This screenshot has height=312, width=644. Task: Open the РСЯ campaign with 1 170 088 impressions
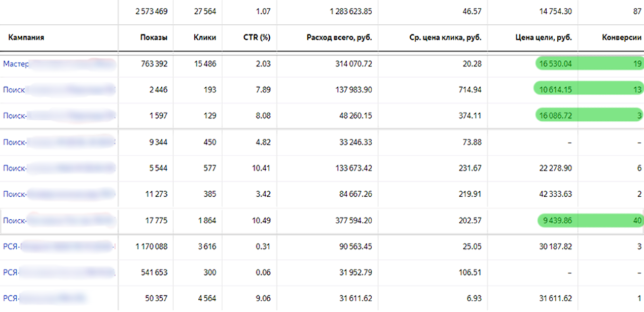(10, 247)
